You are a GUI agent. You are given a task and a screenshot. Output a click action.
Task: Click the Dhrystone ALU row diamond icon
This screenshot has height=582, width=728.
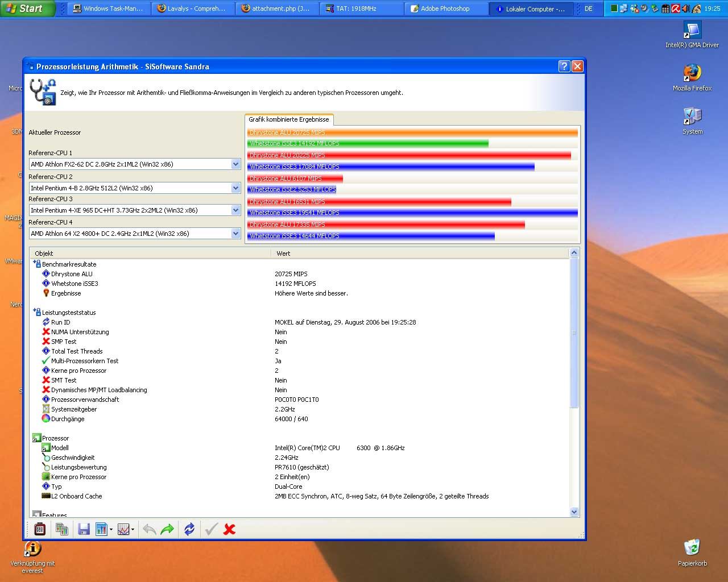click(46, 274)
